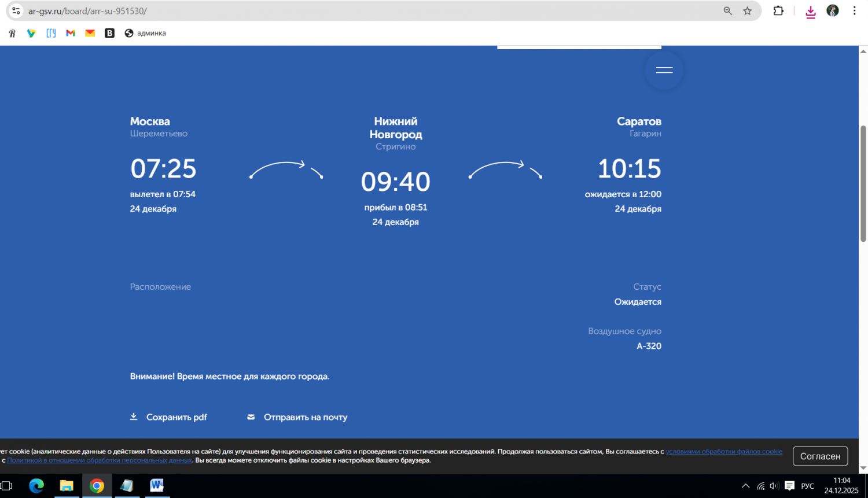This screenshot has width=868, height=498.
Task: Open the Chrome downloads icon
Action: [811, 12]
